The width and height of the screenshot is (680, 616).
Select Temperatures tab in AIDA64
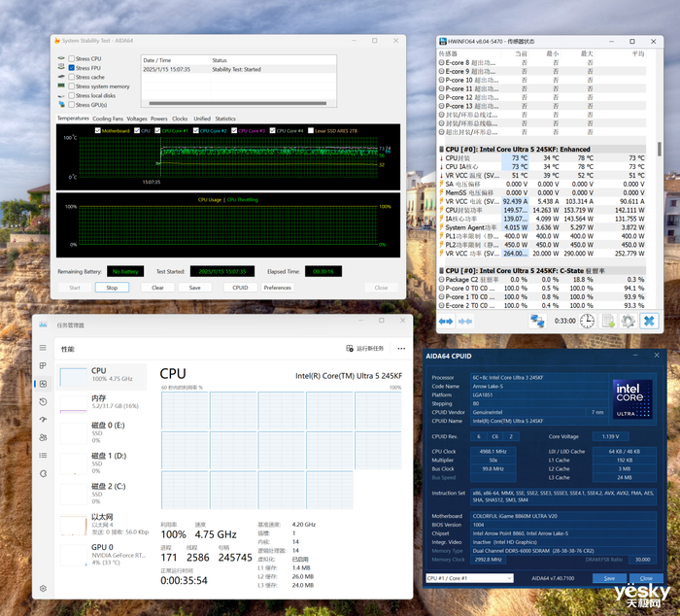point(73,118)
